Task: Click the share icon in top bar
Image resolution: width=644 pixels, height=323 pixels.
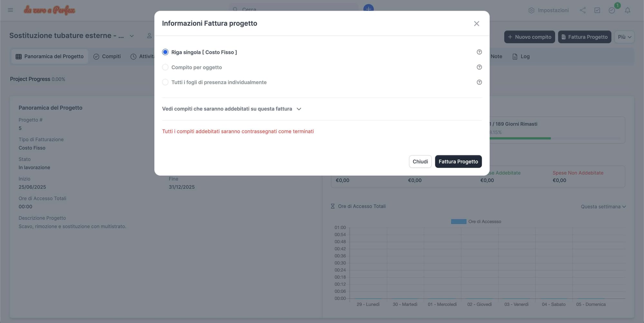Action: pyautogui.click(x=582, y=10)
